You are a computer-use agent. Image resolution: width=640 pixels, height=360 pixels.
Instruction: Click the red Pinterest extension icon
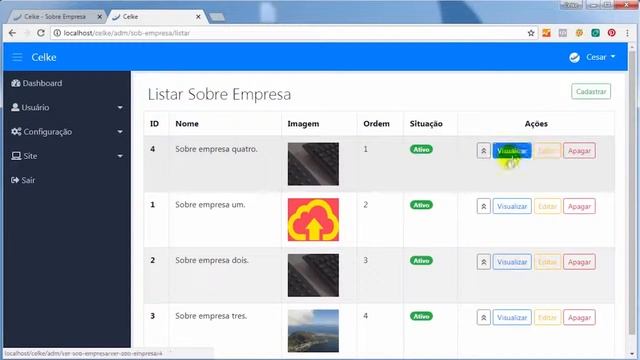[x=611, y=33]
